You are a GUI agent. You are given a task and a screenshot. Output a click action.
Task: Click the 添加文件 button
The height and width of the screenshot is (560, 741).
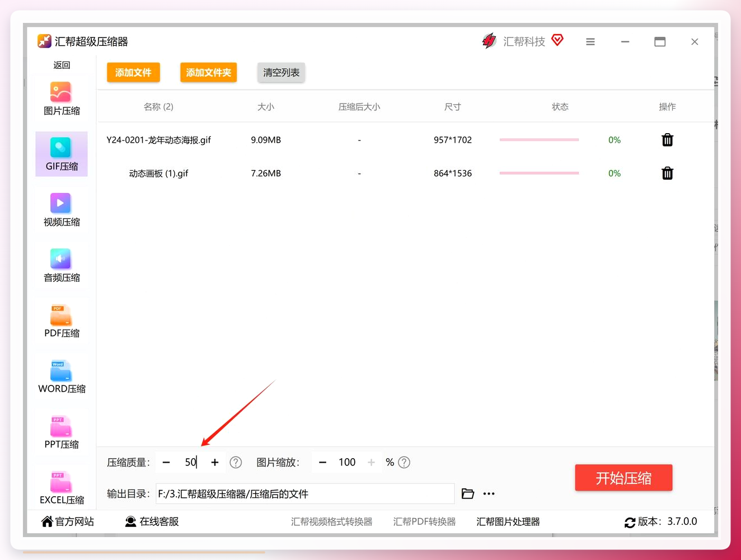tap(133, 72)
